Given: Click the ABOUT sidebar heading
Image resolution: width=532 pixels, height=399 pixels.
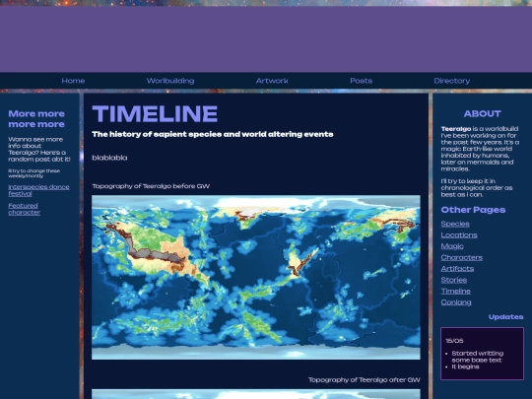Looking at the screenshot, I should 482,113.
